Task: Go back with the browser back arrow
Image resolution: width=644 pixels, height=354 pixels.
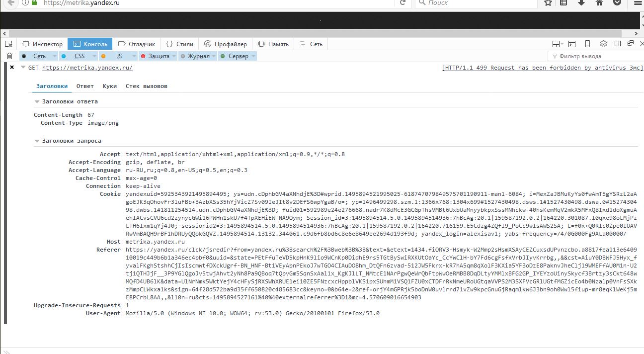Action: (x=11, y=2)
